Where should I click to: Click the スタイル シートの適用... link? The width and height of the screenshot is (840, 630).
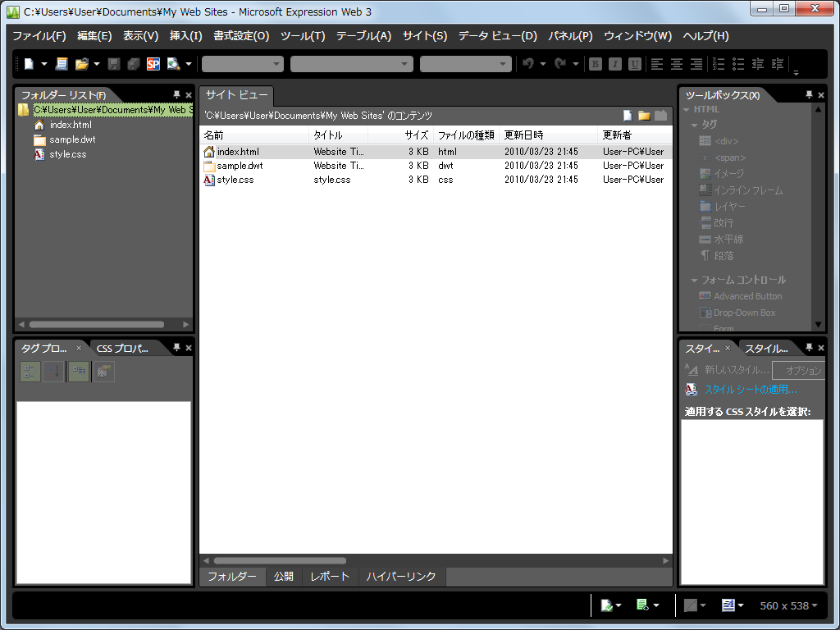point(751,390)
